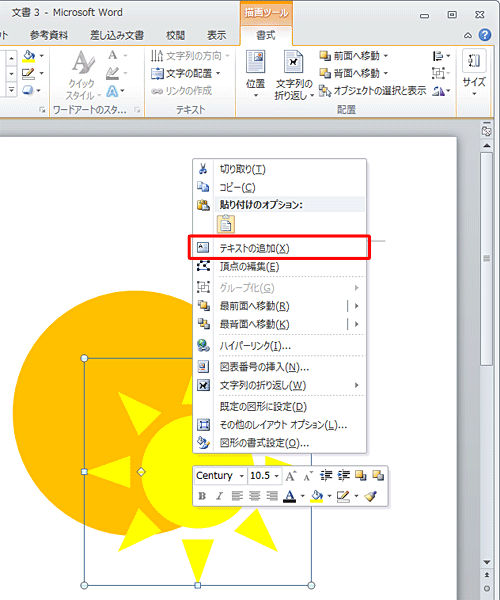500x600 pixels.
Task: Open the Position (位置) button
Action: pyautogui.click(x=256, y=73)
